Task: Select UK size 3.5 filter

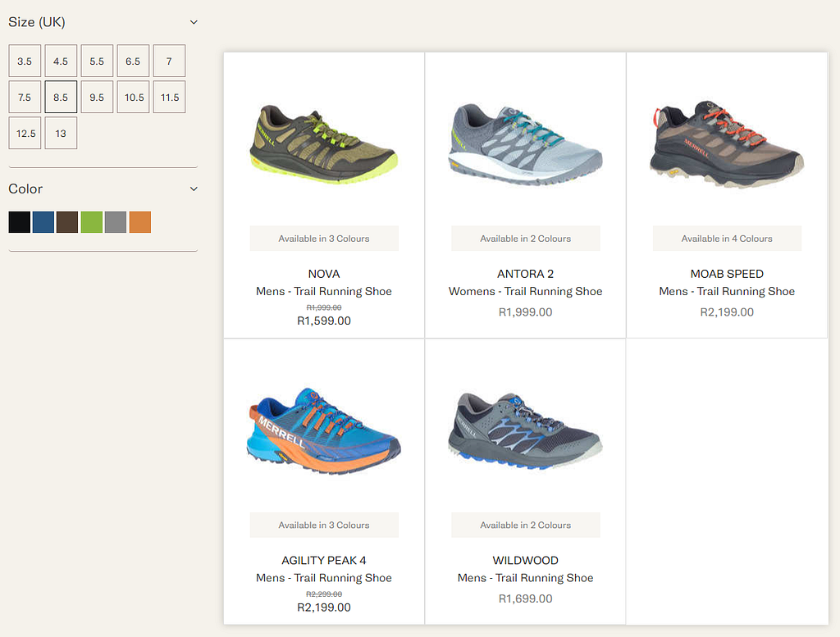Action: click(25, 61)
